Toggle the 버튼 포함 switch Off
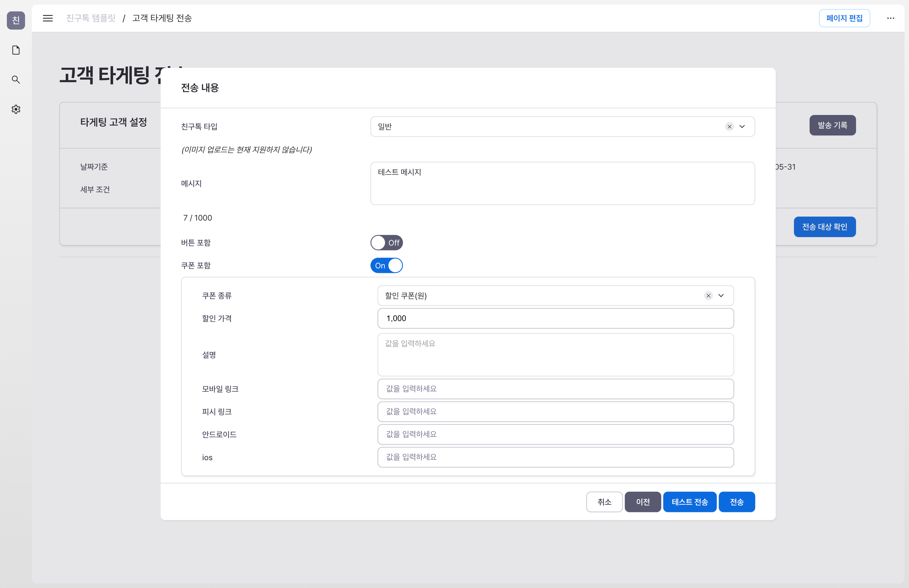The width and height of the screenshot is (909, 588). coord(387,242)
